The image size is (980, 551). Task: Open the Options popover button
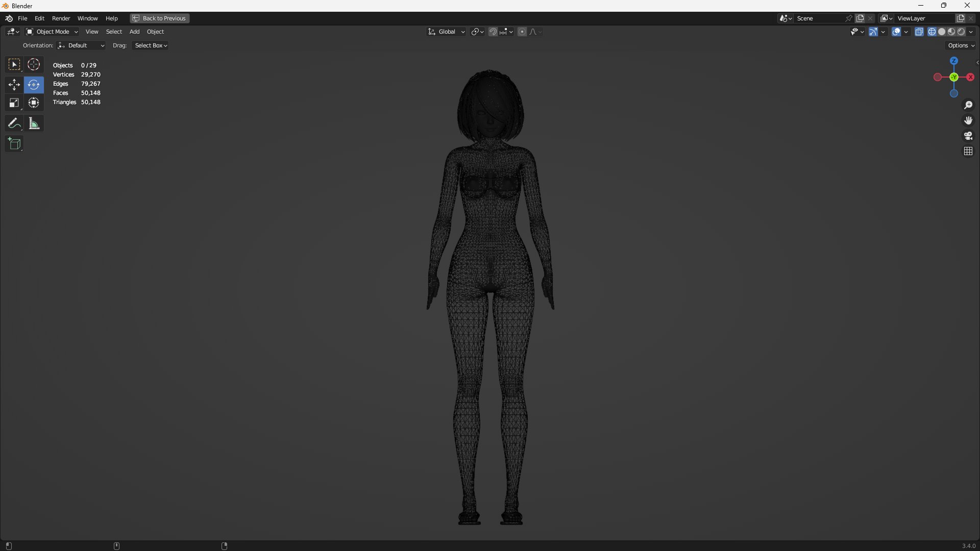point(961,45)
